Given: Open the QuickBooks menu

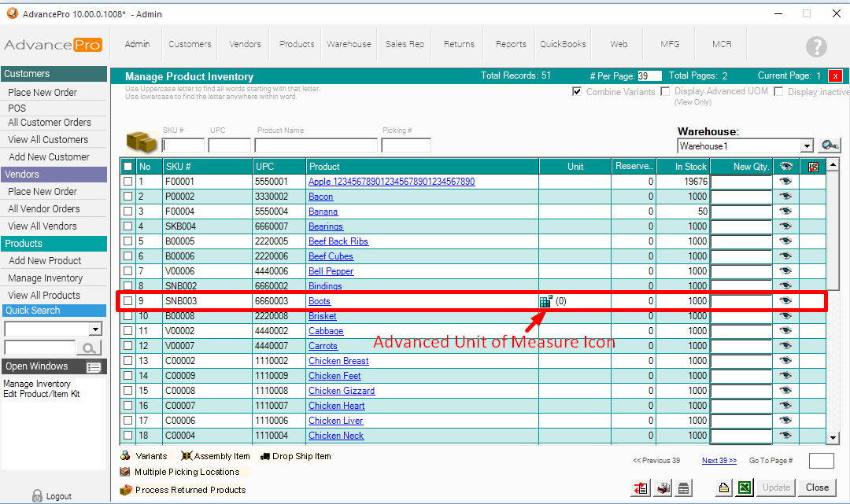Looking at the screenshot, I should point(563,44).
